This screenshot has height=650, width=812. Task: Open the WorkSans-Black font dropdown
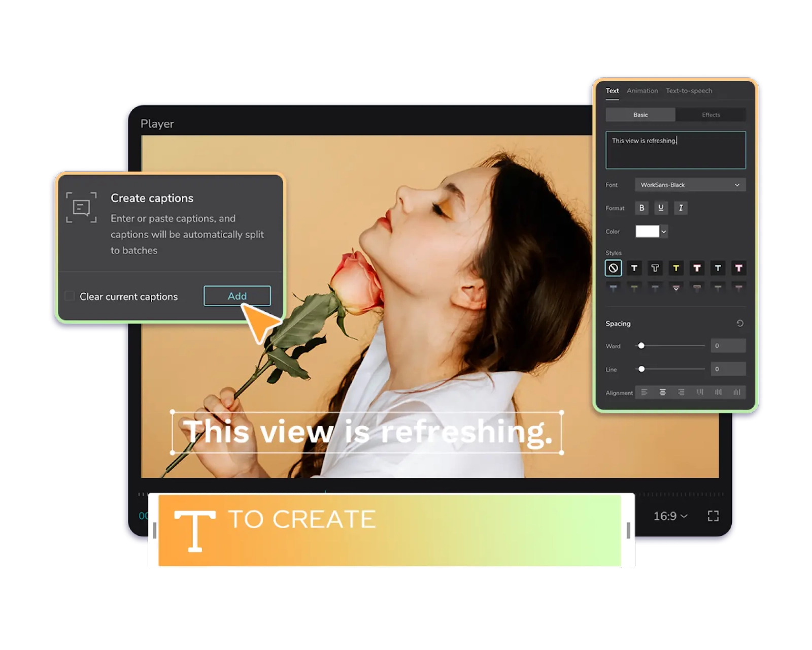(690, 185)
